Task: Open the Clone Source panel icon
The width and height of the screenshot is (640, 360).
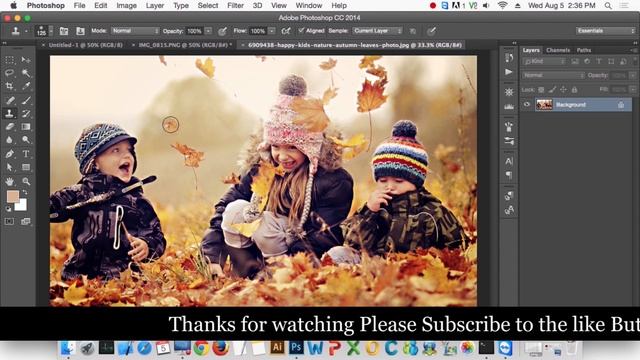Action: point(80,31)
